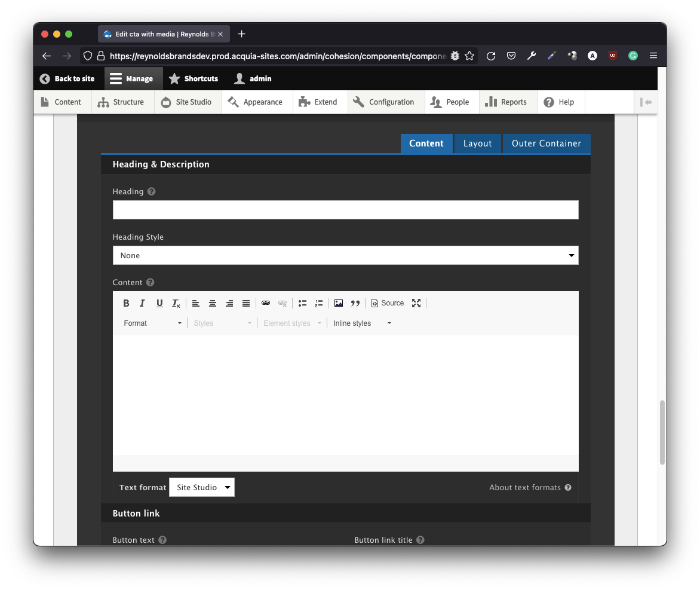Open the Inline styles dropdown
The width and height of the screenshot is (700, 590).
tap(362, 323)
